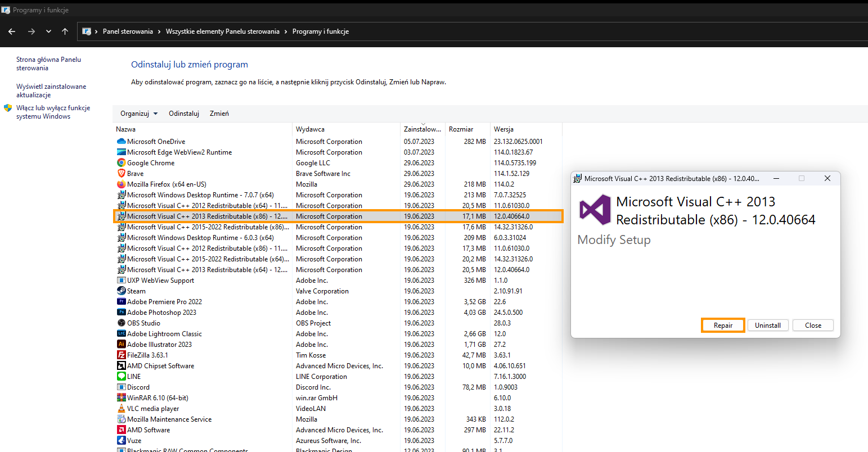Viewport: 868px width, 452px height.
Task: Open Strona główna Panelu sterowania link
Action: tap(48, 64)
